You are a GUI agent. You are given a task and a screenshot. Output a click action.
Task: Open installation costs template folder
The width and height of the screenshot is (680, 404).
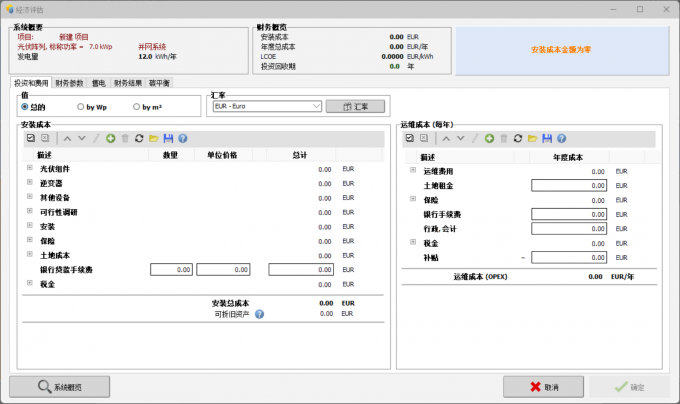(154, 139)
